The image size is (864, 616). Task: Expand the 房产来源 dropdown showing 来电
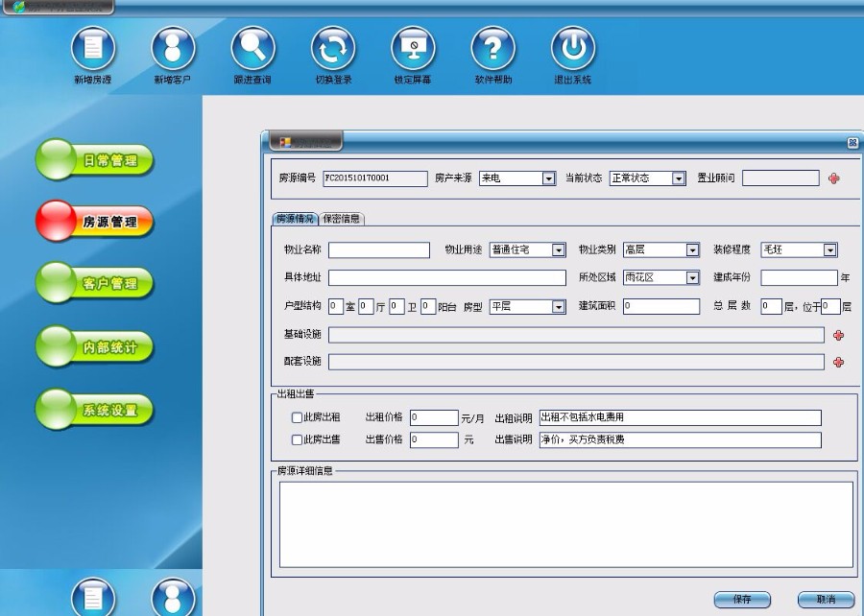click(x=548, y=178)
